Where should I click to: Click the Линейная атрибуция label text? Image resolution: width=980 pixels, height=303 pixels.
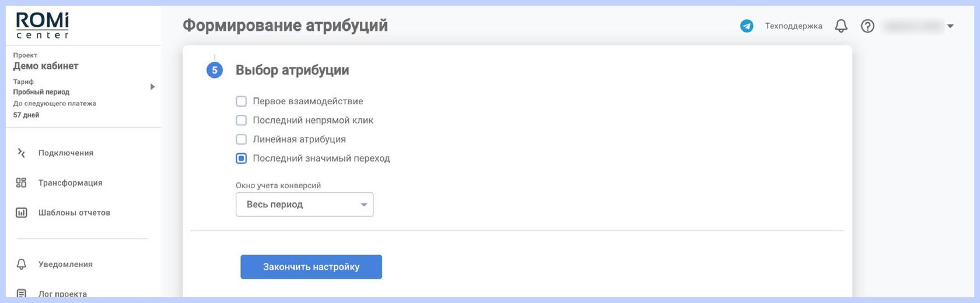pos(299,139)
